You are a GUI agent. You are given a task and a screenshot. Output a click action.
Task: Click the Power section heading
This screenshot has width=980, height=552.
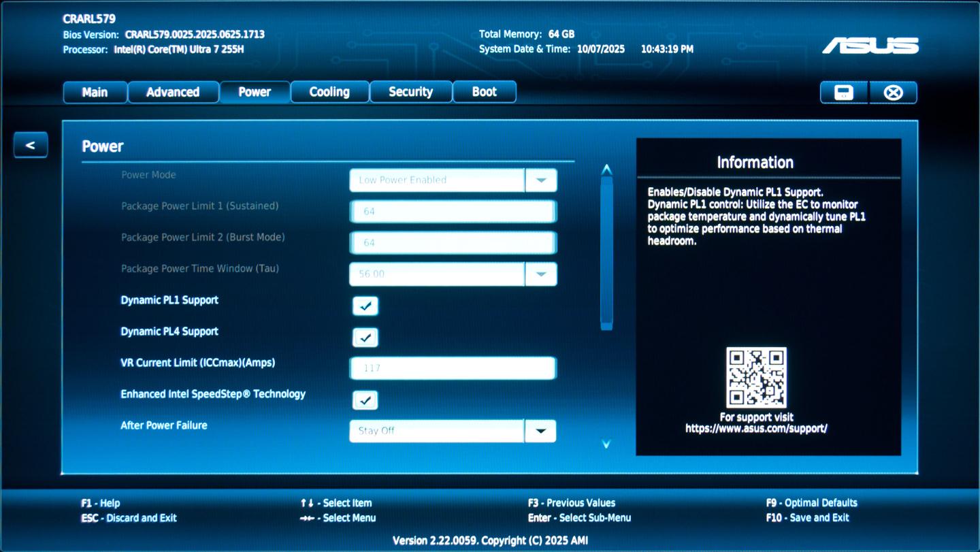103,146
